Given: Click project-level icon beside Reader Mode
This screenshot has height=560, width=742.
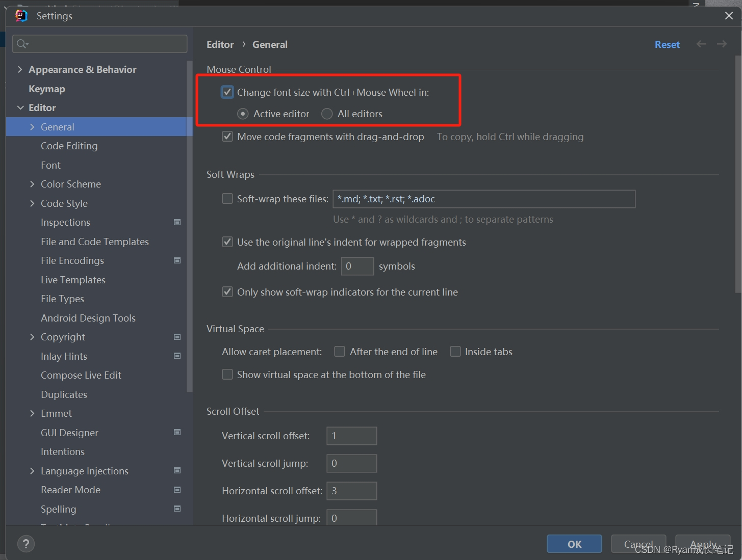Looking at the screenshot, I should (177, 490).
